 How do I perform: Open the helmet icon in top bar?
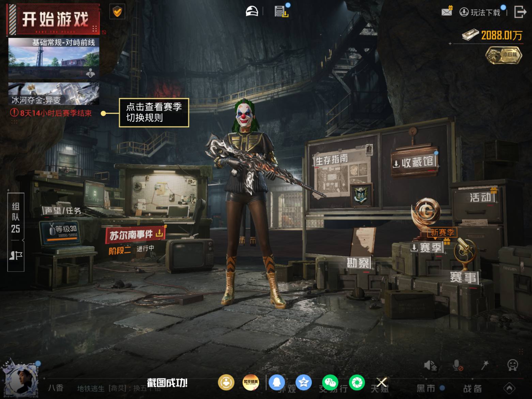(x=252, y=11)
